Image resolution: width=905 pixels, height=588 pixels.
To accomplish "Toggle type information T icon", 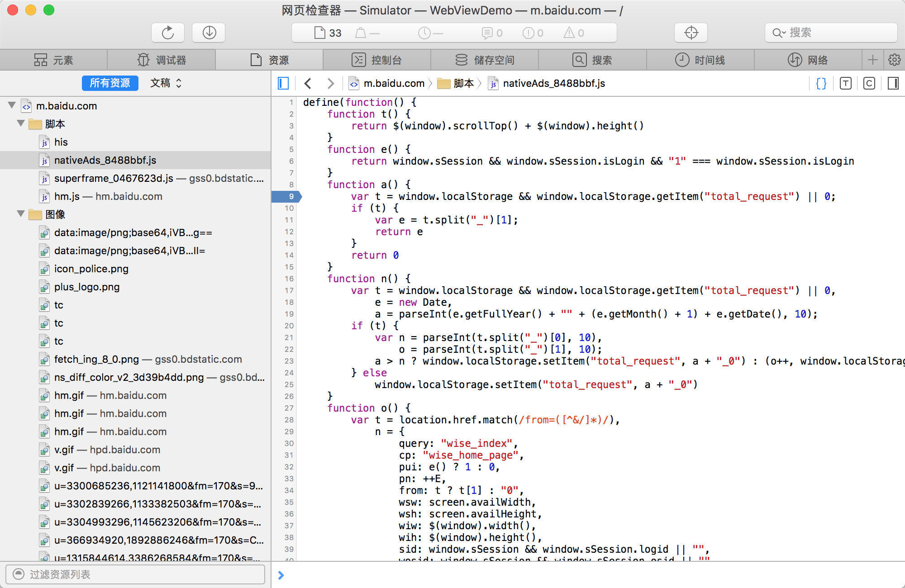I will coord(845,83).
